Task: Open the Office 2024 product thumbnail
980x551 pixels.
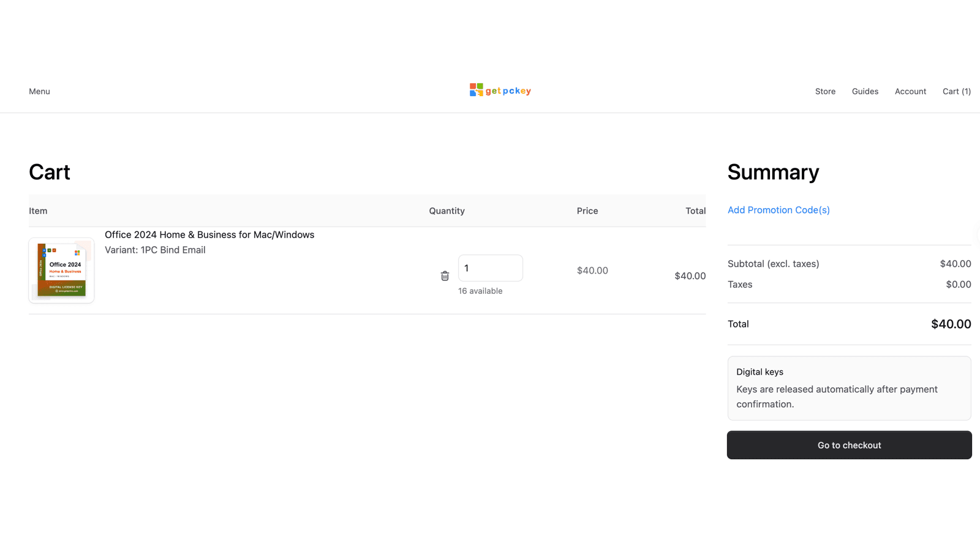Action: 61,271
